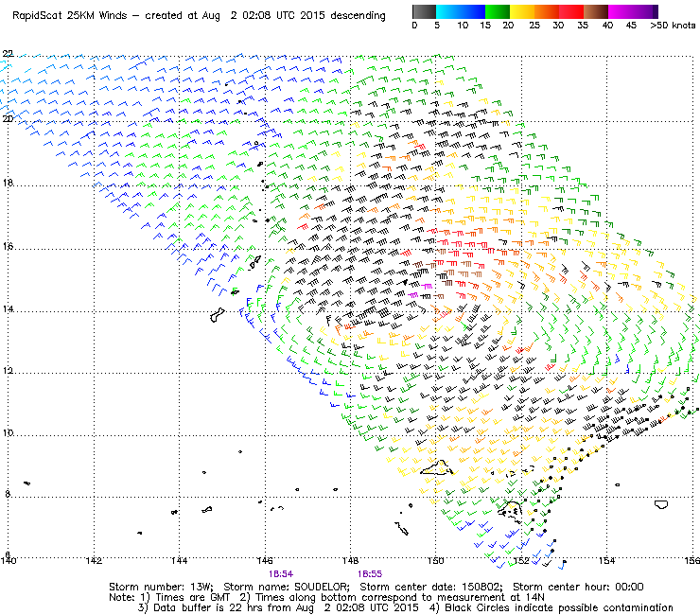The image size is (700, 615).
Task: Click latitude axis label '12'
Action: (x=8, y=371)
